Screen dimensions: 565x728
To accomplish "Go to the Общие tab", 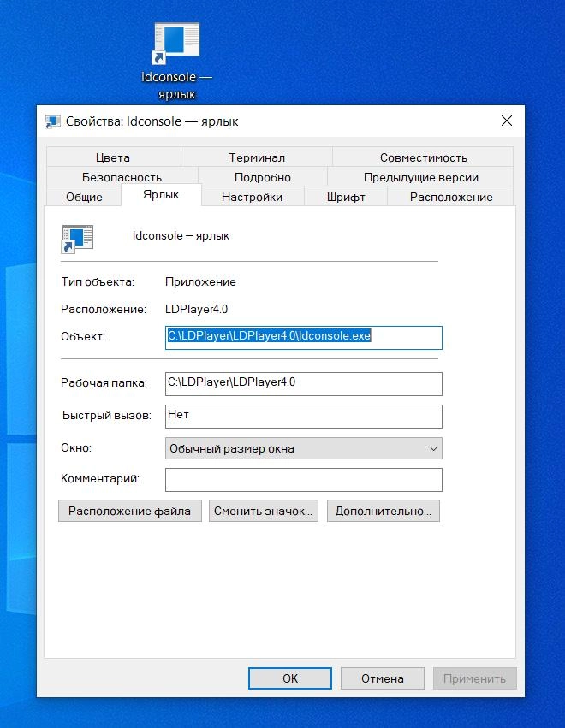I will [84, 197].
